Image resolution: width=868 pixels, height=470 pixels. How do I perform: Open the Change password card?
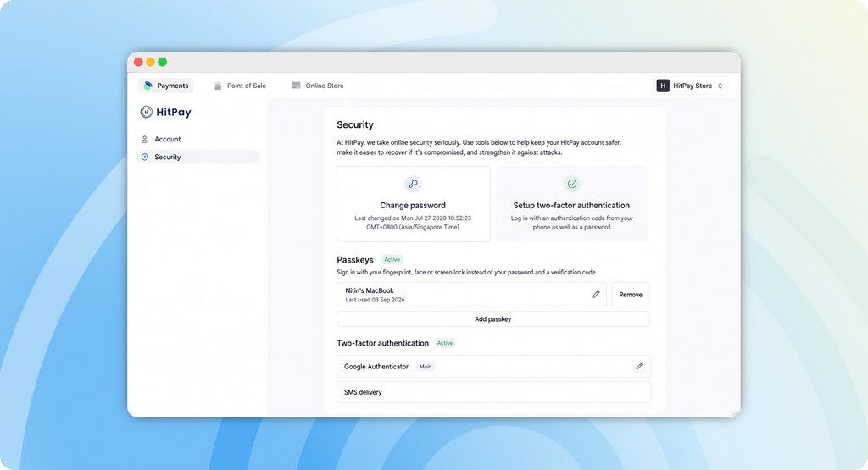(414, 204)
